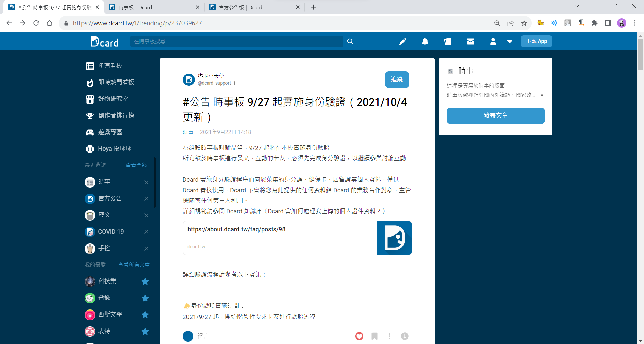Expand the header dropdown arrow

tap(509, 42)
